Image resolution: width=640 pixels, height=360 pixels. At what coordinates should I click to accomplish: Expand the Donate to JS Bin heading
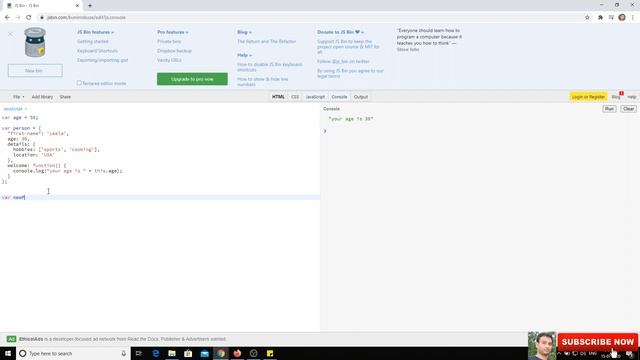pos(340,32)
